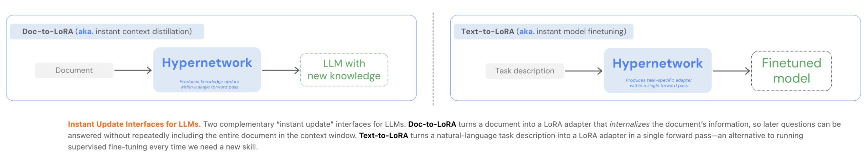Click the orange 'Instant Update Interfaces for LLMs.' heading
Screen dimensions: 868x159
[134, 124]
